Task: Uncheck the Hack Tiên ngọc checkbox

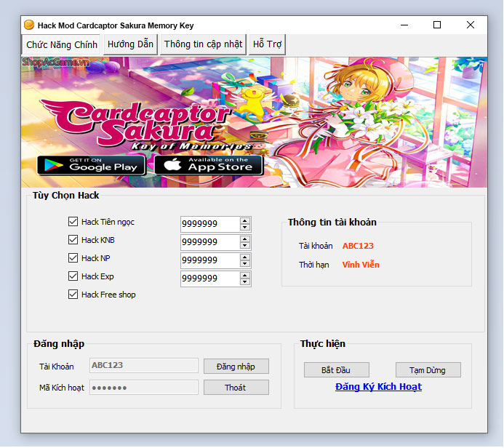Action: click(73, 221)
